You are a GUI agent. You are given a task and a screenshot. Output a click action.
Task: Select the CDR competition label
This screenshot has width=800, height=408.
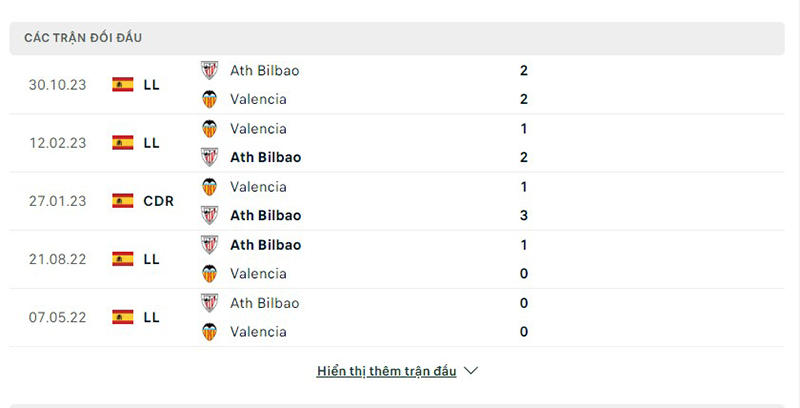159,201
